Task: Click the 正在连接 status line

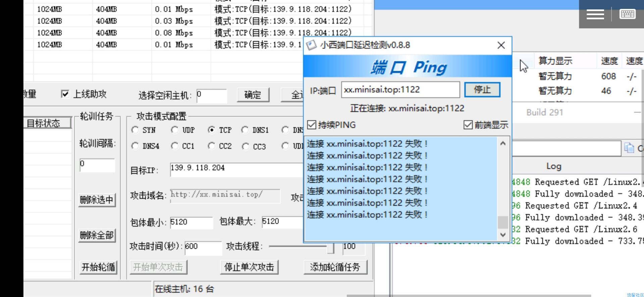Action: coord(407,108)
